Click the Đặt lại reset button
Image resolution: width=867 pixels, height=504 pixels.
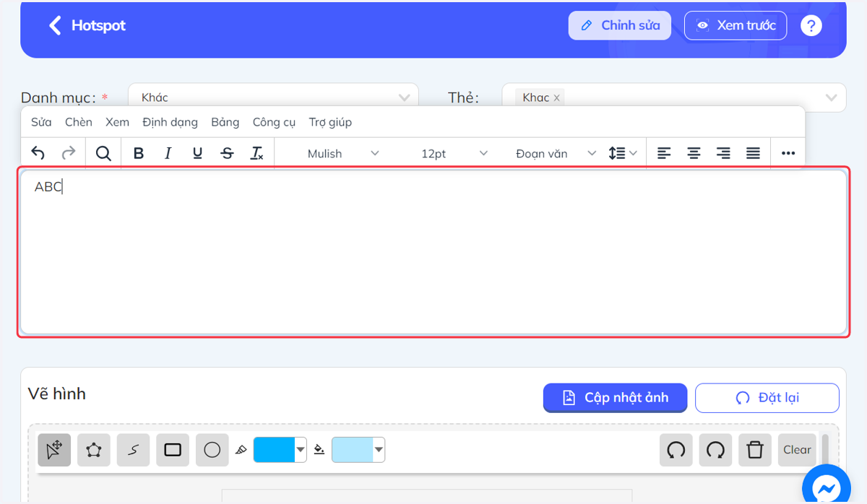click(767, 397)
